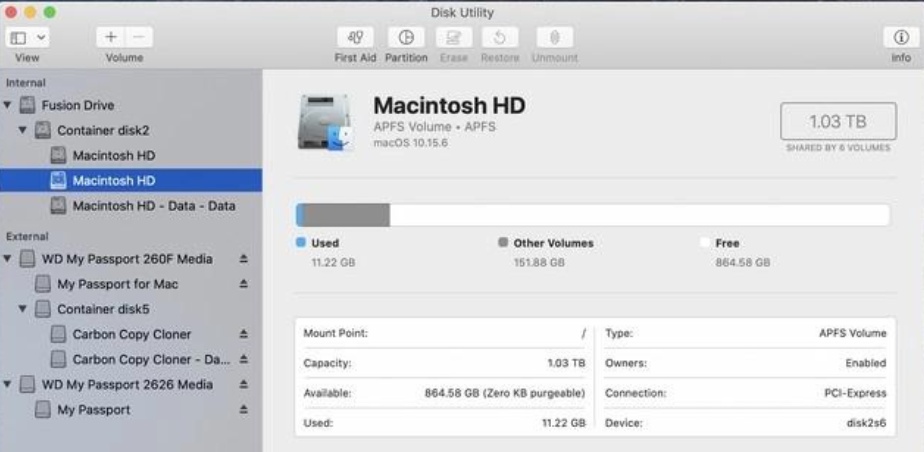Click the Available purgeable value
This screenshot has width=924, height=452.
pos(505,393)
